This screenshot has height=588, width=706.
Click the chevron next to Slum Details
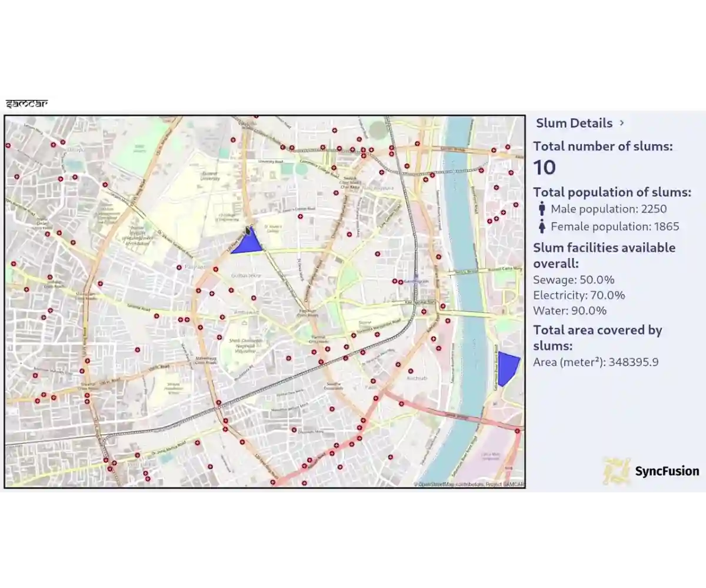point(622,123)
